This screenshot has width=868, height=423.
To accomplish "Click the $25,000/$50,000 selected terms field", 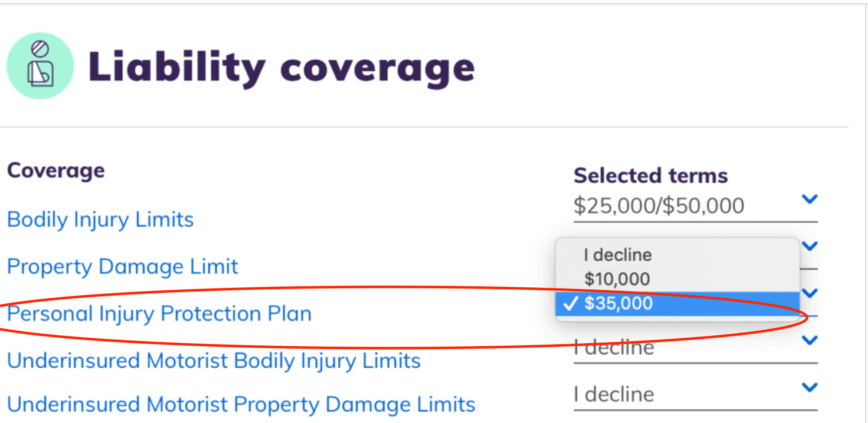I will point(659,206).
